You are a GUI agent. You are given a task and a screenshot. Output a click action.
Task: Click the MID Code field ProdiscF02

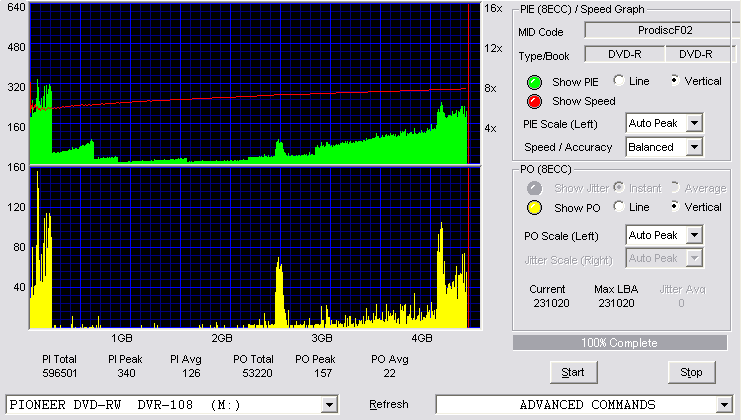(662, 30)
